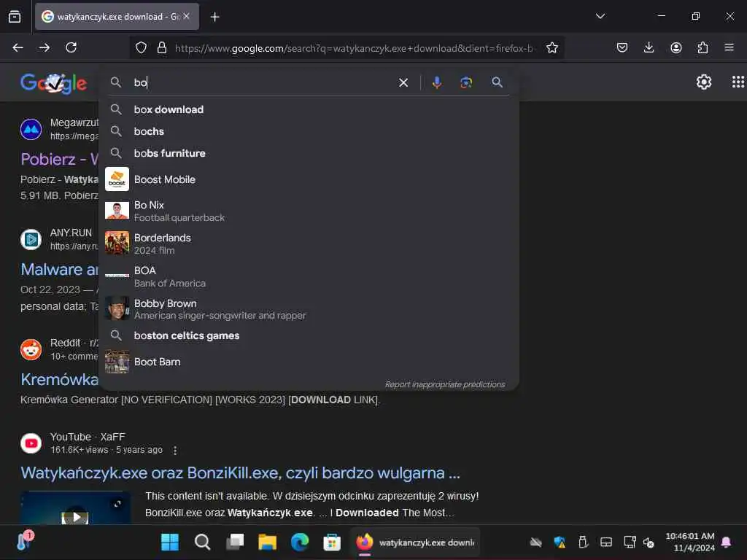Switch to Firefox taskbar window
The image size is (747, 560).
click(415, 542)
